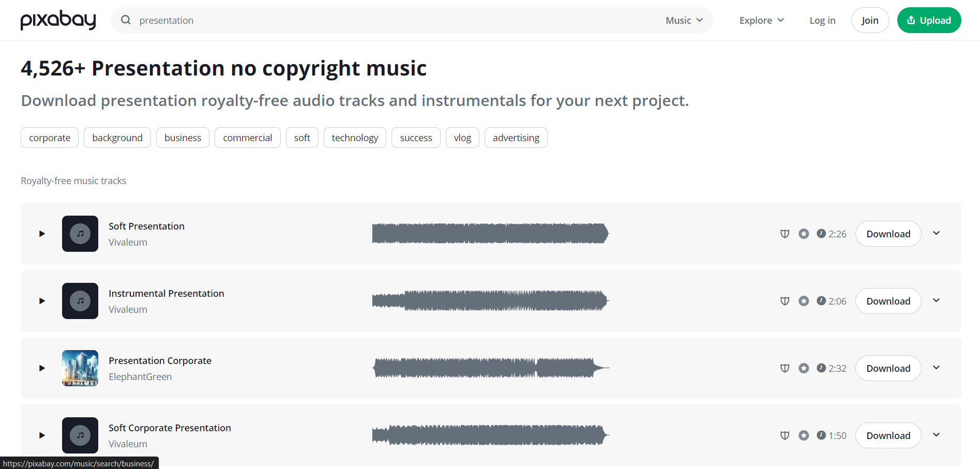This screenshot has height=469, width=980.
Task: Open the Music search type dropdown
Action: click(684, 20)
